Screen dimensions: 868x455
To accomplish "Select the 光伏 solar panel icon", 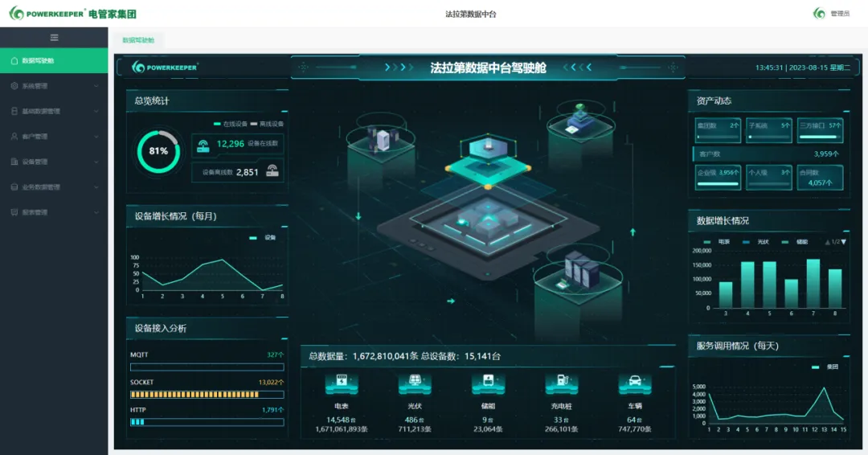I will point(415,383).
